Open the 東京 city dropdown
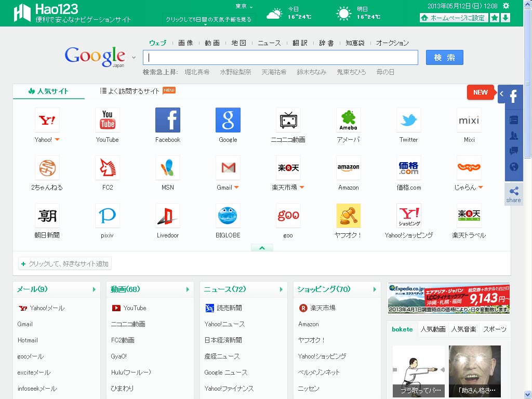This screenshot has width=532, height=399. tap(244, 6)
